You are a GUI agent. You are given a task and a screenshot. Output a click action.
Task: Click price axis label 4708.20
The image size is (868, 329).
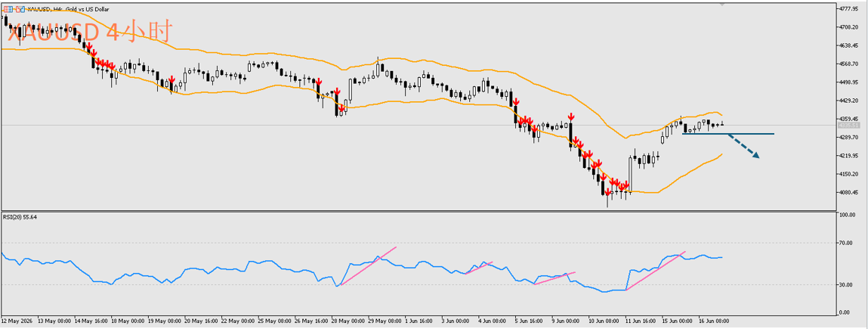[848, 27]
